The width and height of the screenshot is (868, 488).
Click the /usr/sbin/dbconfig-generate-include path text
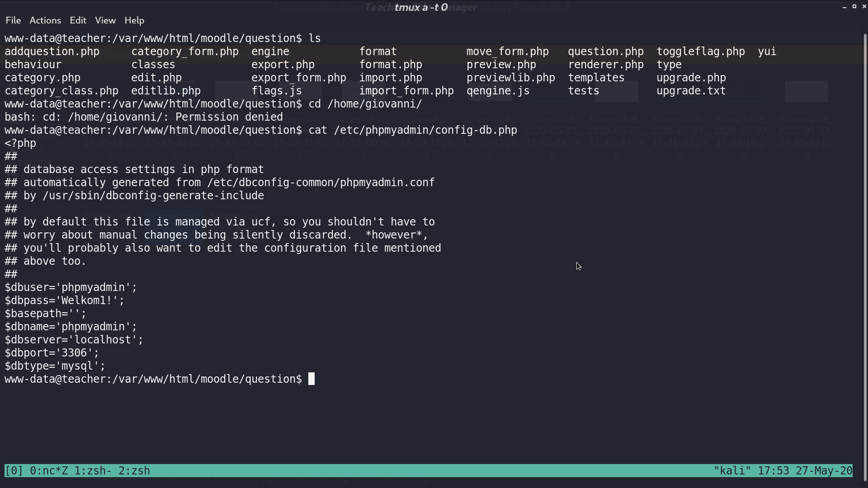click(x=153, y=196)
